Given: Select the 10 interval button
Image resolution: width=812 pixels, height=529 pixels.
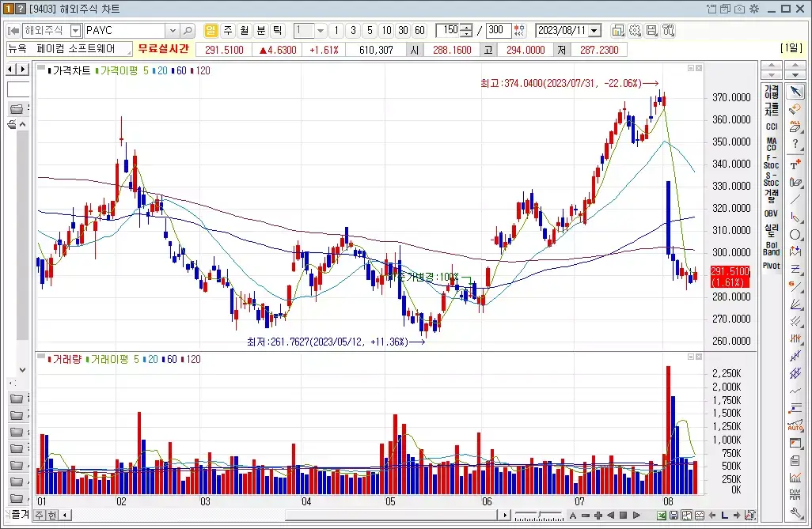Looking at the screenshot, I should coord(386,31).
